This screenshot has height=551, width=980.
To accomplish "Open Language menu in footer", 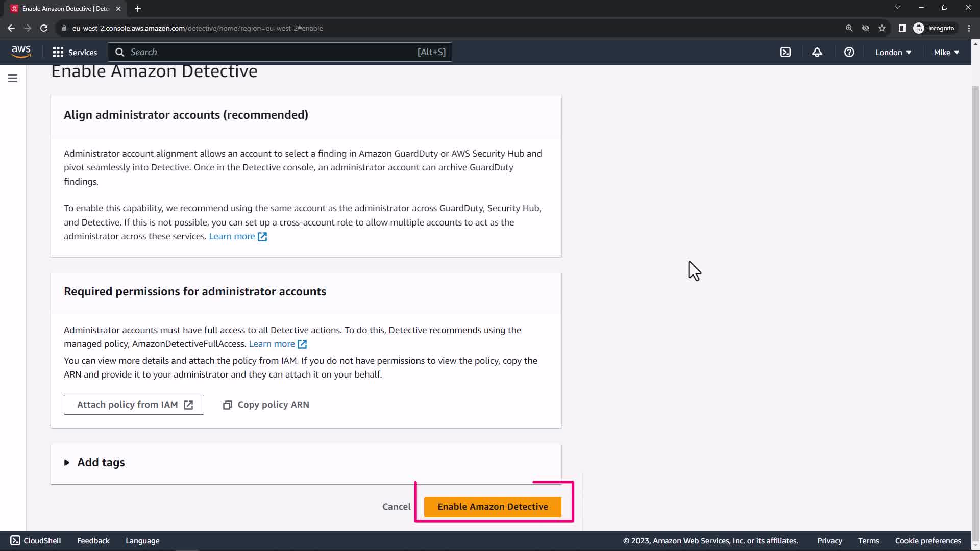I will 142,541.
